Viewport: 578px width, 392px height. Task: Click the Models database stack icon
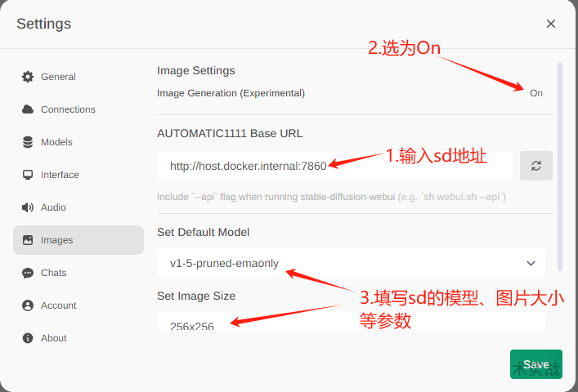tap(28, 142)
